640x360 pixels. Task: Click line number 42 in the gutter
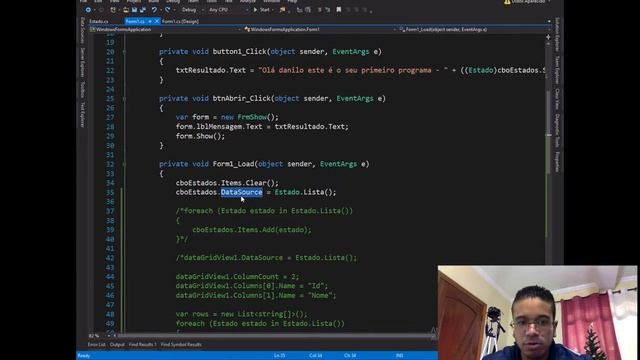click(x=110, y=258)
